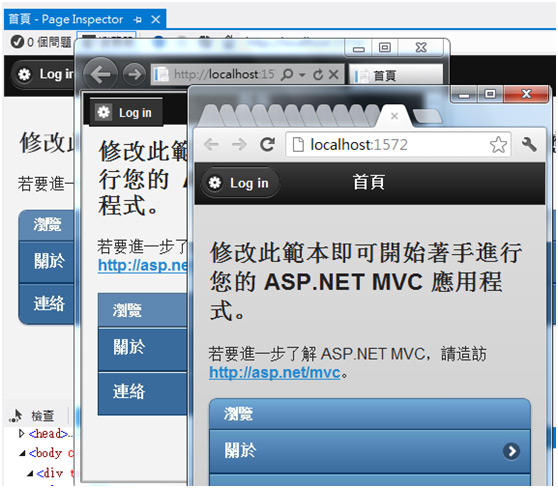Open a new tab in Chrome
This screenshot has height=488, width=558.
pos(427,116)
